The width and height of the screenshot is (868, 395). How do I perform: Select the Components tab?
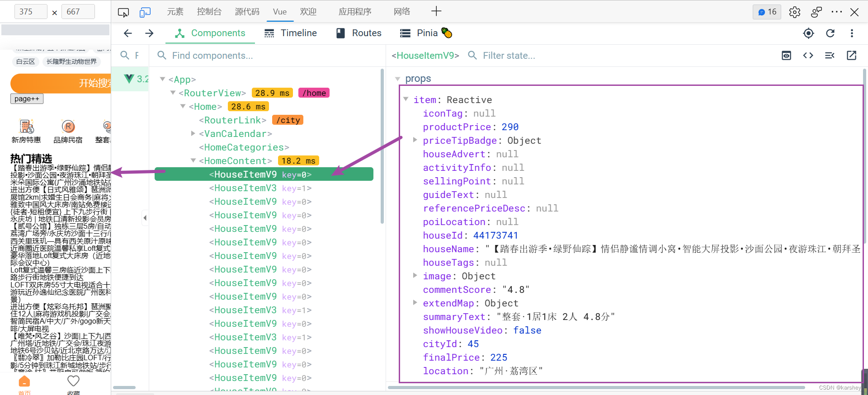pos(210,33)
